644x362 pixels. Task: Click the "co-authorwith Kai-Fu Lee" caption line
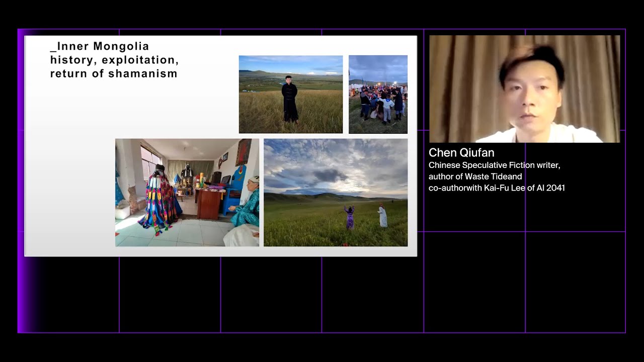497,188
